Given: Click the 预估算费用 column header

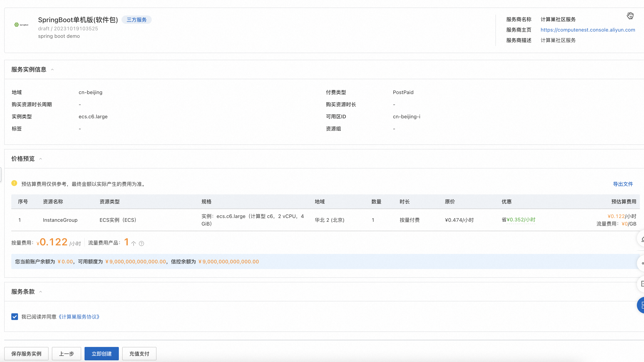Looking at the screenshot, I should point(624,202).
